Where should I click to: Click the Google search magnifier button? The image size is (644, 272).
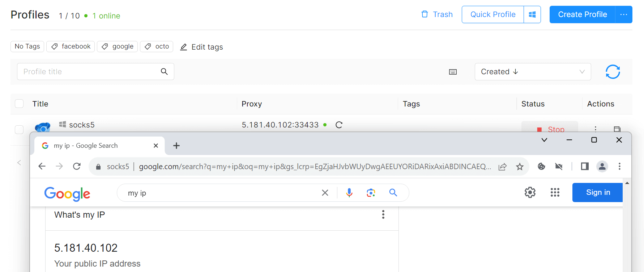393,193
